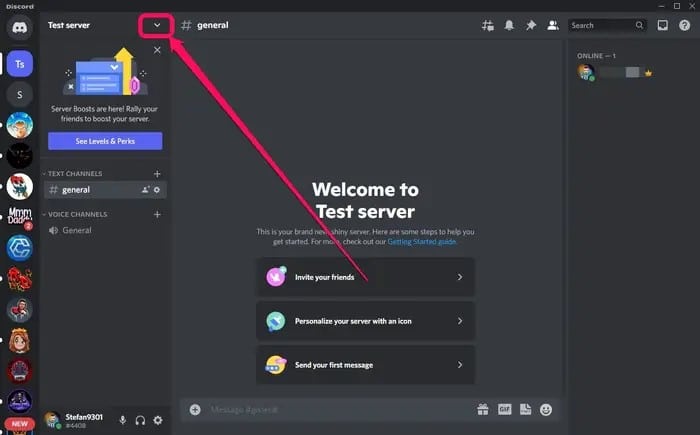Viewport: 700px width, 435px height.
Task: Open the GIF picker
Action: coord(504,410)
